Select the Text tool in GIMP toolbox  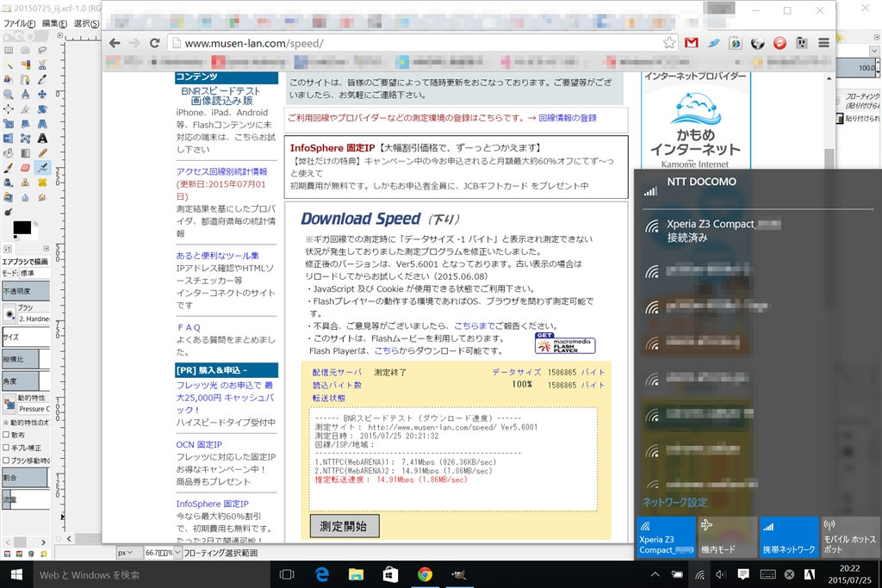click(42, 139)
